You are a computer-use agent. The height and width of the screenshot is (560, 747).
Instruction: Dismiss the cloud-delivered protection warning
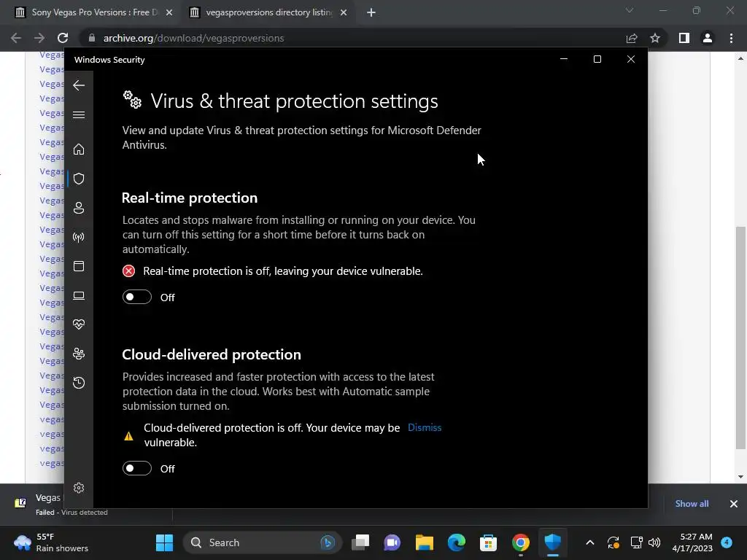[x=425, y=427]
